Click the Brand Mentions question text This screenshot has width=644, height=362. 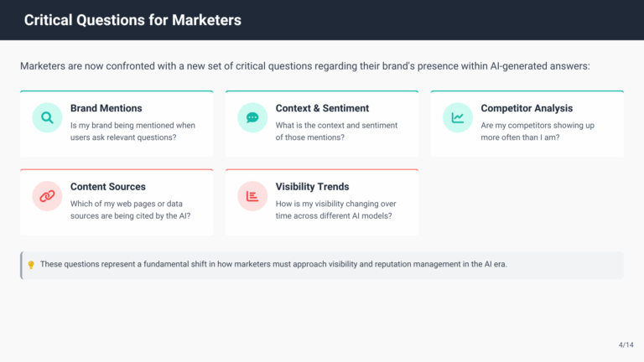coord(132,132)
